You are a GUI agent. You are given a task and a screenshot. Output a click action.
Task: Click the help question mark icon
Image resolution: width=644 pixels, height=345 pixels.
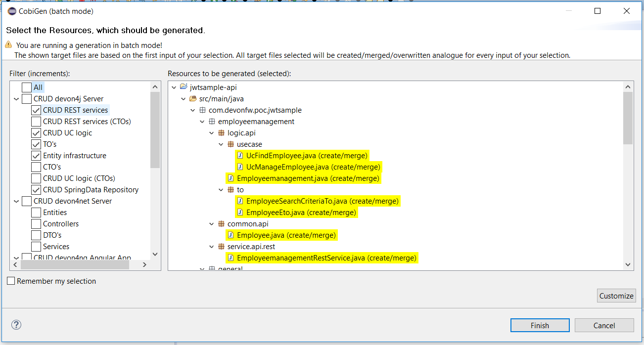point(16,325)
